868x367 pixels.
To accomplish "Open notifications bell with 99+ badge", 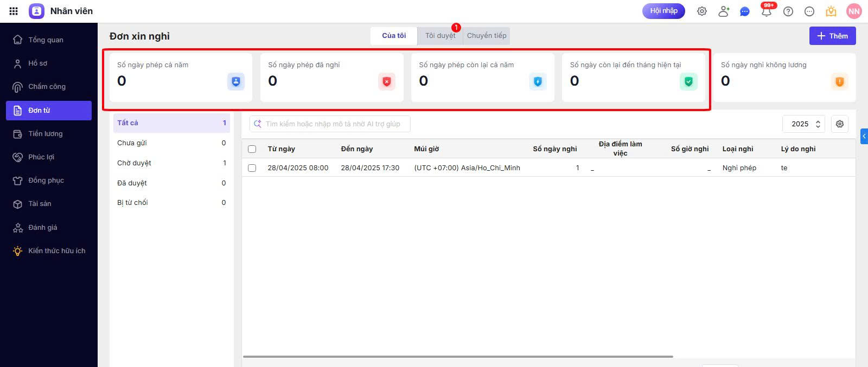I will (x=767, y=11).
